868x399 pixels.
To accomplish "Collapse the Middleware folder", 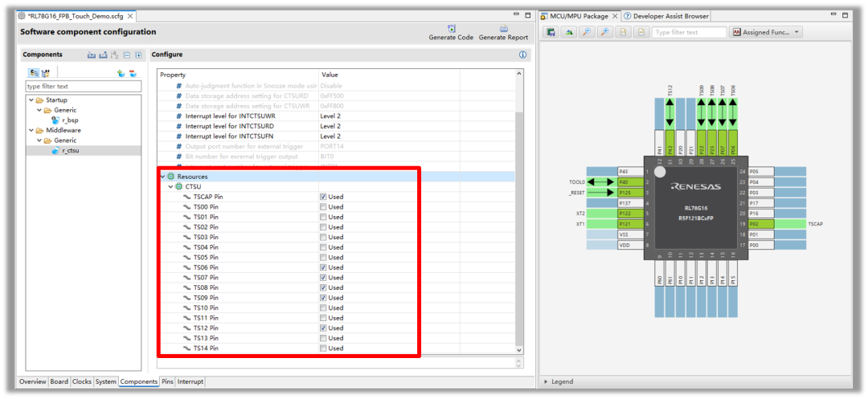I will coord(31,130).
